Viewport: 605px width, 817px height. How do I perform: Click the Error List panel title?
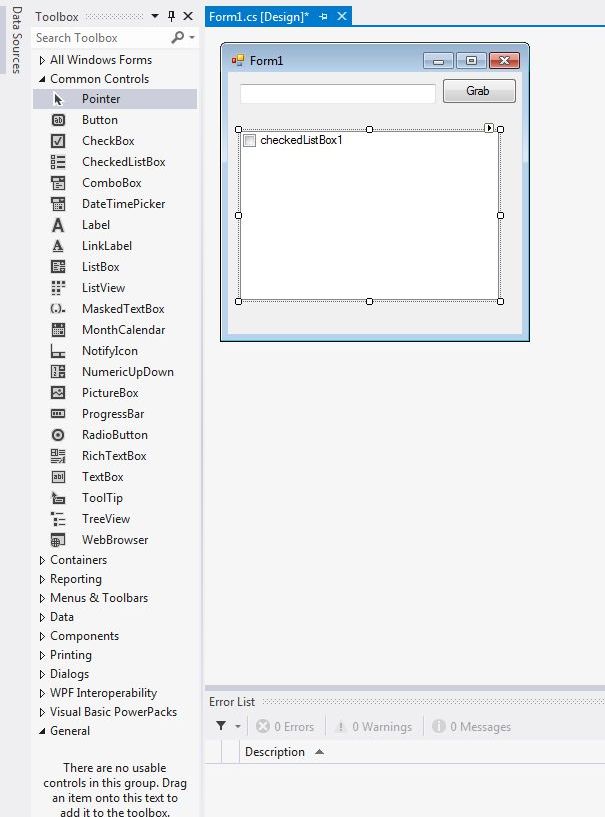point(232,702)
